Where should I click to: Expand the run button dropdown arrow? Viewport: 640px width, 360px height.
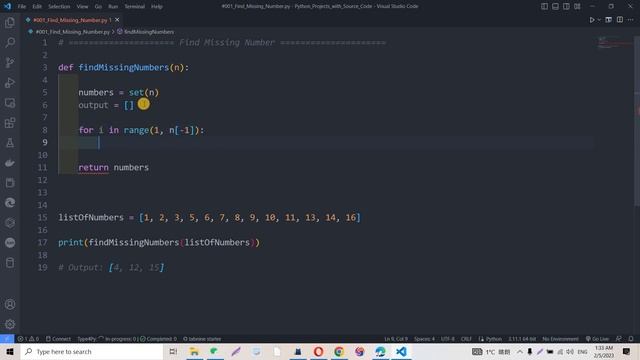coord(599,20)
